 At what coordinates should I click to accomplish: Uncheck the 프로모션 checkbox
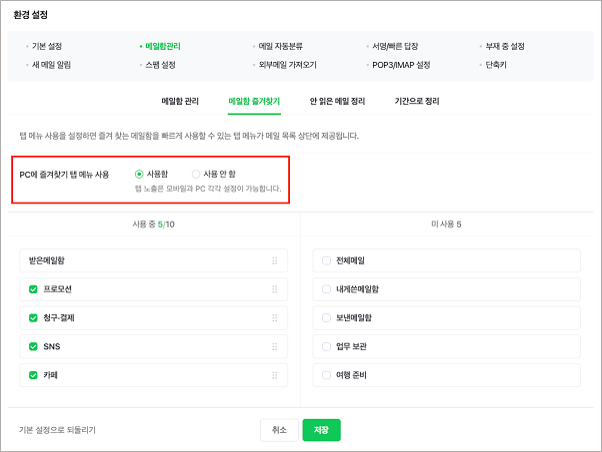[33, 289]
